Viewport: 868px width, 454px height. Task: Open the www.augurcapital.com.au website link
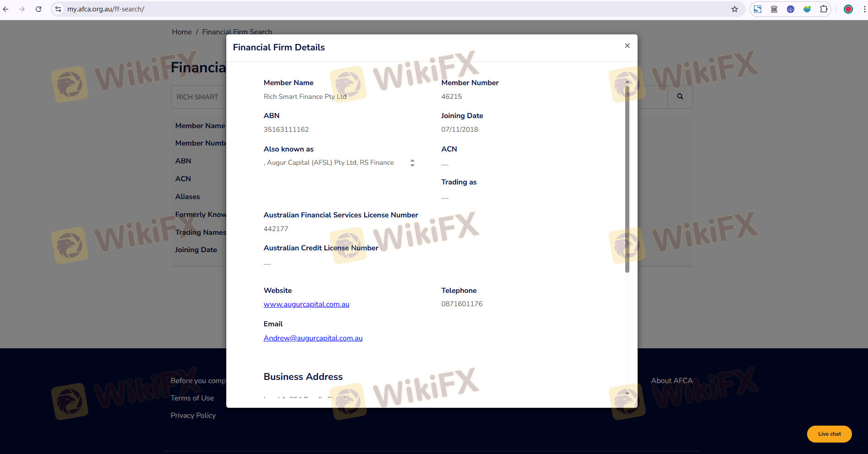[306, 304]
